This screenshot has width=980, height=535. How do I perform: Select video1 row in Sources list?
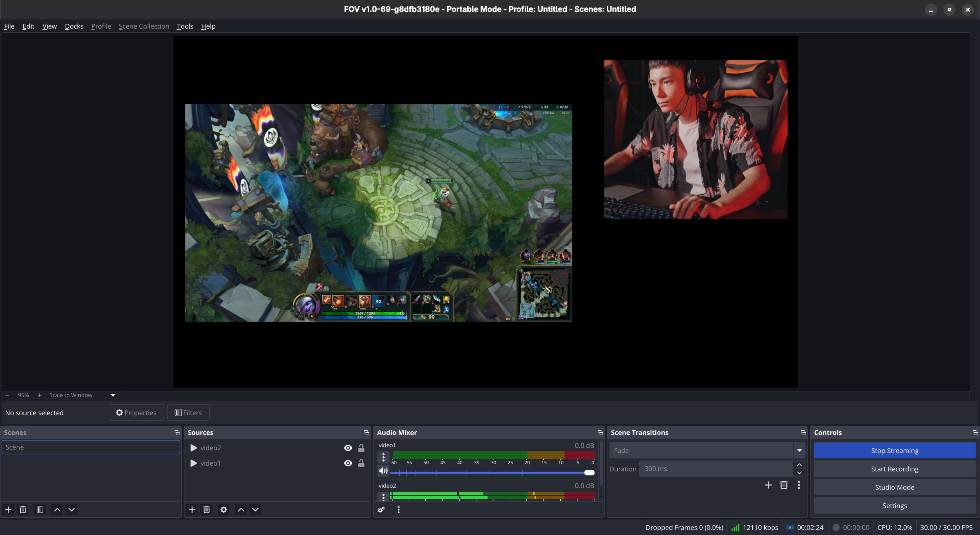277,463
